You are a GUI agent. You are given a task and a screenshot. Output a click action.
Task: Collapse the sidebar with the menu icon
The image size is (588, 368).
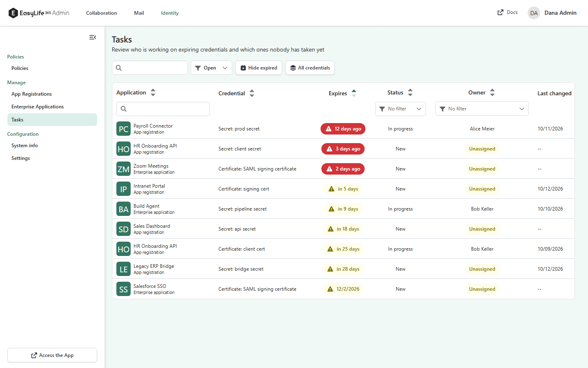(x=93, y=37)
